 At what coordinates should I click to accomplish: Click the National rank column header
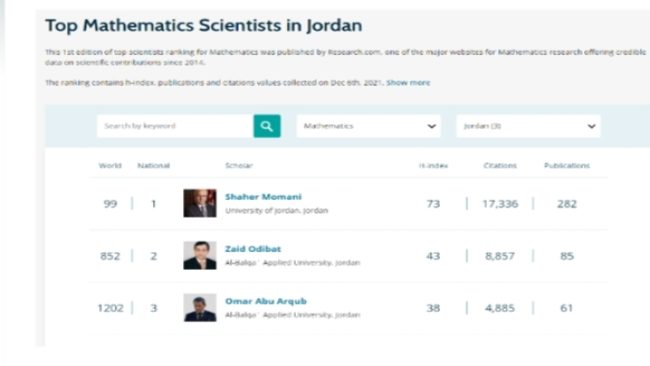(153, 165)
